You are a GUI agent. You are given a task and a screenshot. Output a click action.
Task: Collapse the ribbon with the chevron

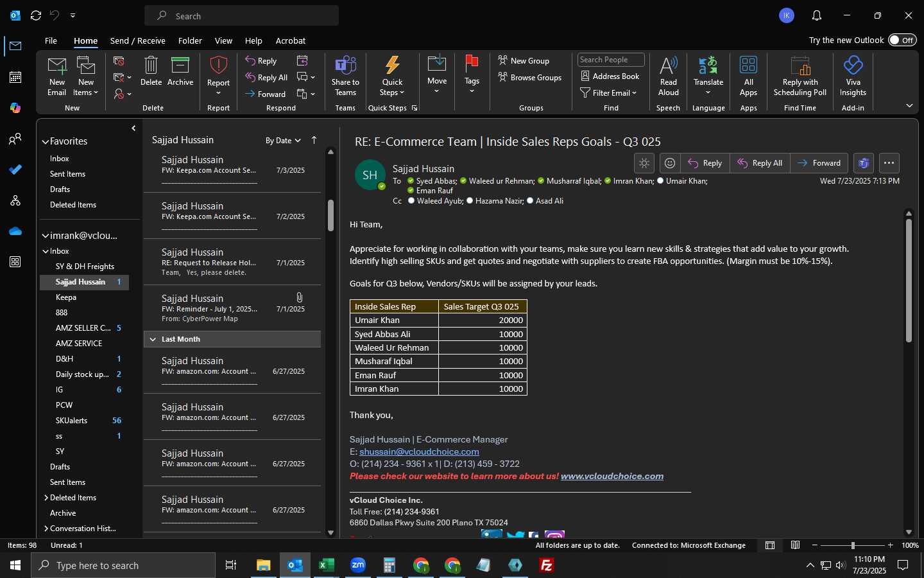909,105
